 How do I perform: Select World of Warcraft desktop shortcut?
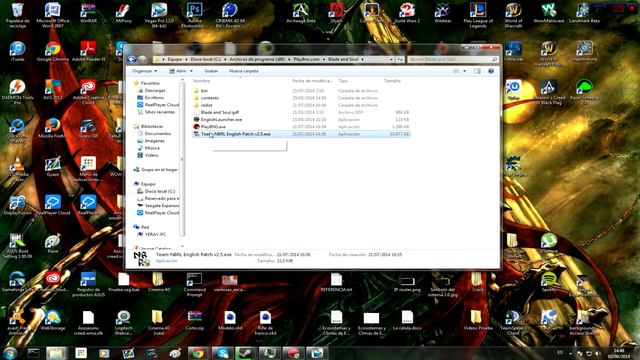click(513, 15)
